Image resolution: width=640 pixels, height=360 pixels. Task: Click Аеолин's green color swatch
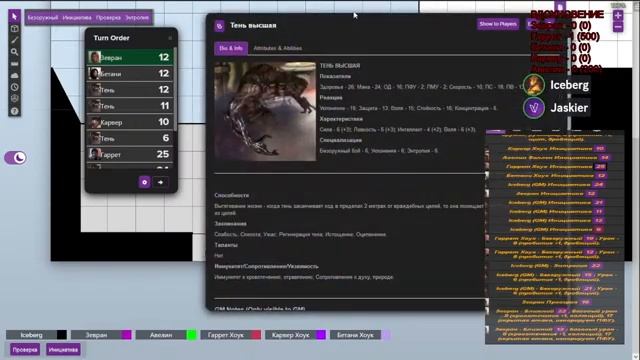191,335
